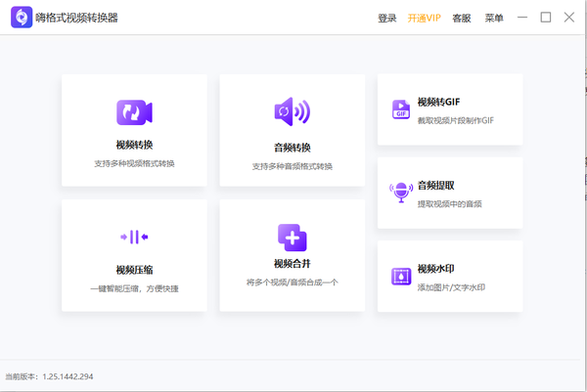Click the 音频转换 card title
This screenshot has height=392, width=587.
click(x=292, y=148)
